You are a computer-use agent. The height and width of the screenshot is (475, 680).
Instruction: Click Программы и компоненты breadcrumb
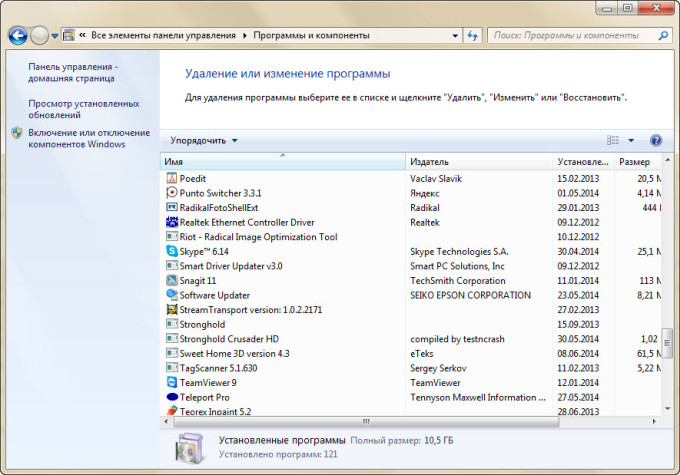[311, 36]
